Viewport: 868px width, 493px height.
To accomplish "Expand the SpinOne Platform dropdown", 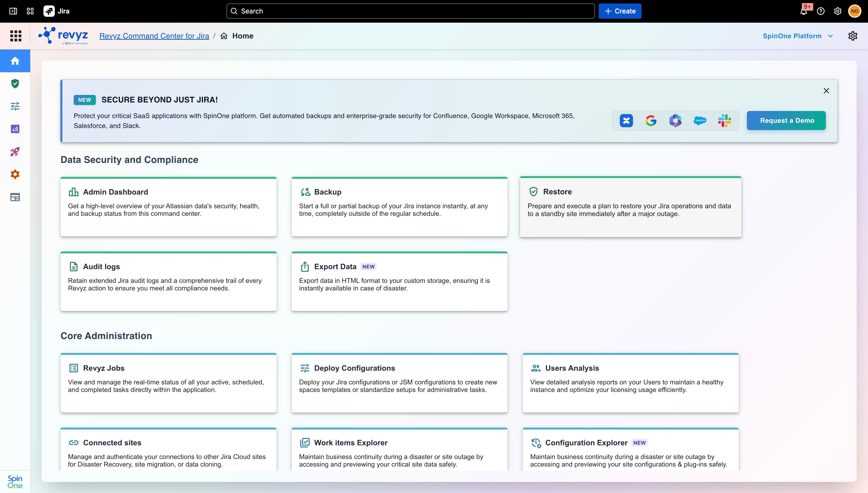I will pos(798,36).
